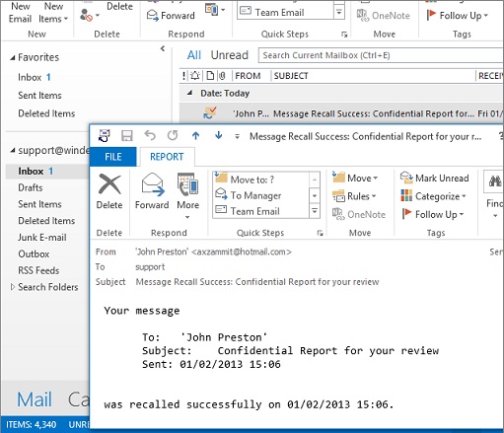The image size is (504, 433).
Task: Click Team Email quick step in main ribbon
Action: pyautogui.click(x=285, y=12)
